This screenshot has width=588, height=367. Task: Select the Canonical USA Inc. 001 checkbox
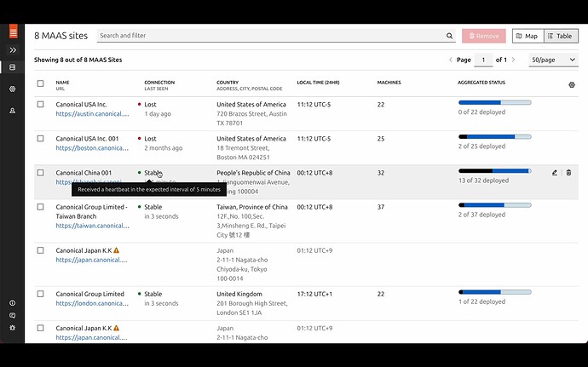41,138
